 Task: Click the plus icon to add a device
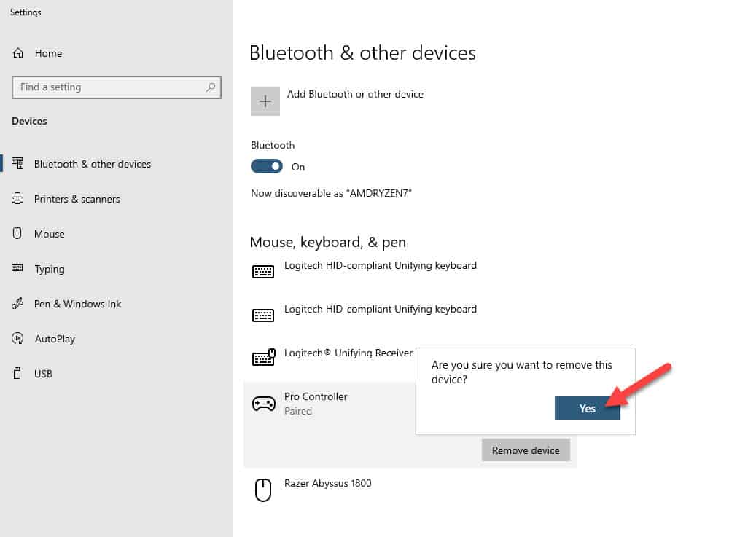pyautogui.click(x=265, y=101)
